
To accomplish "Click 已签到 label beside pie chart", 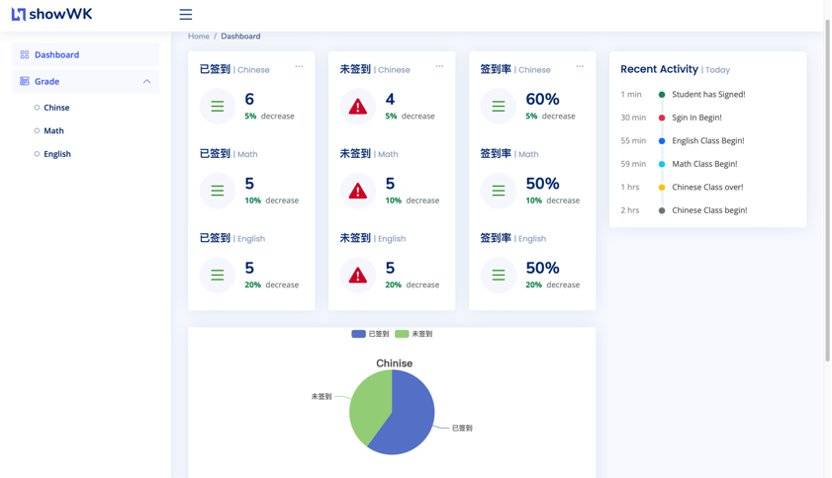I will pos(462,428).
